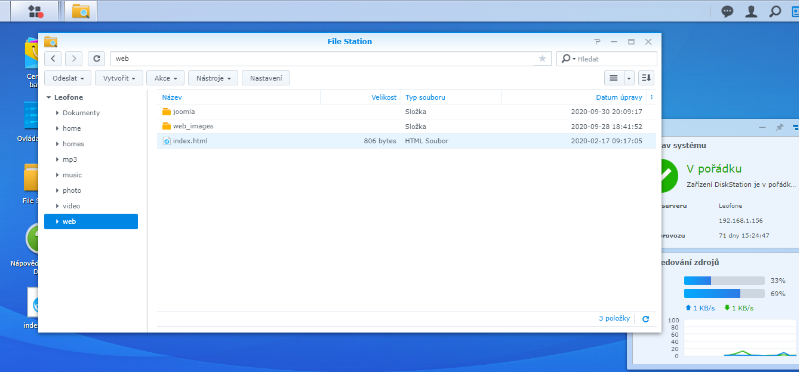Click the Nastavení button

(x=266, y=78)
